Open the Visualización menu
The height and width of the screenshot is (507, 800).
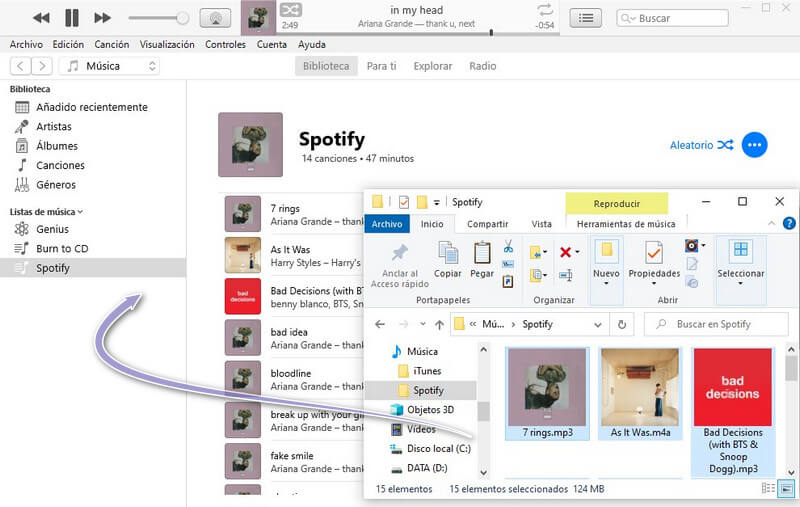pyautogui.click(x=167, y=44)
